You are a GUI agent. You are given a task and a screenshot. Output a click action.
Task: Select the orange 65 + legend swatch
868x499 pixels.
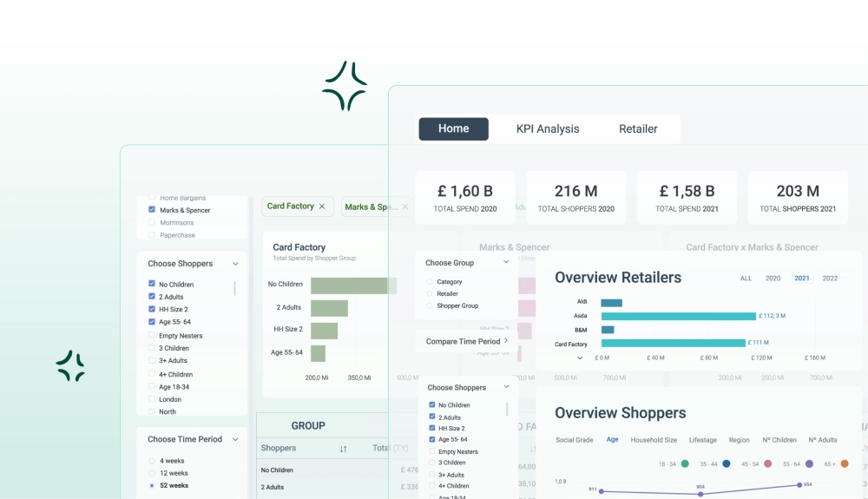[x=845, y=464]
